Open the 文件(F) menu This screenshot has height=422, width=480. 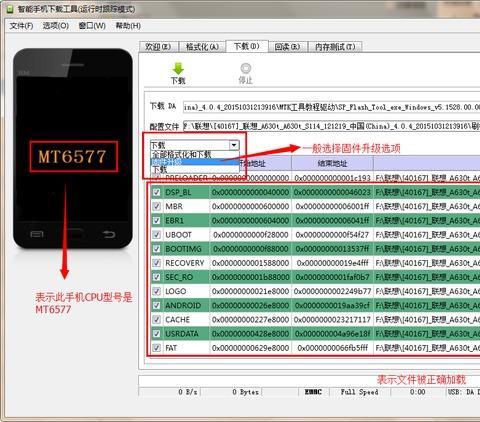point(21,26)
